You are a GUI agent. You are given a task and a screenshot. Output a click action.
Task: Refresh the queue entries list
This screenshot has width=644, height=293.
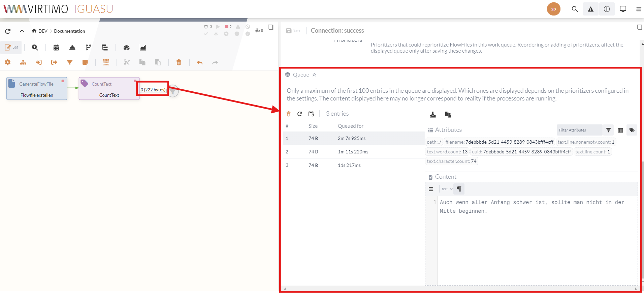(300, 114)
